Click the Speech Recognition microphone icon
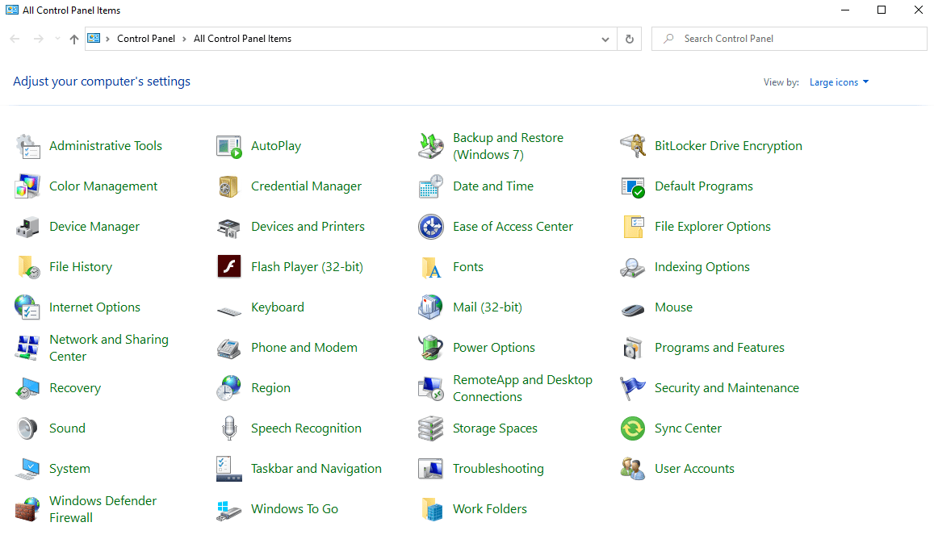The height and width of the screenshot is (560, 934). tap(228, 428)
